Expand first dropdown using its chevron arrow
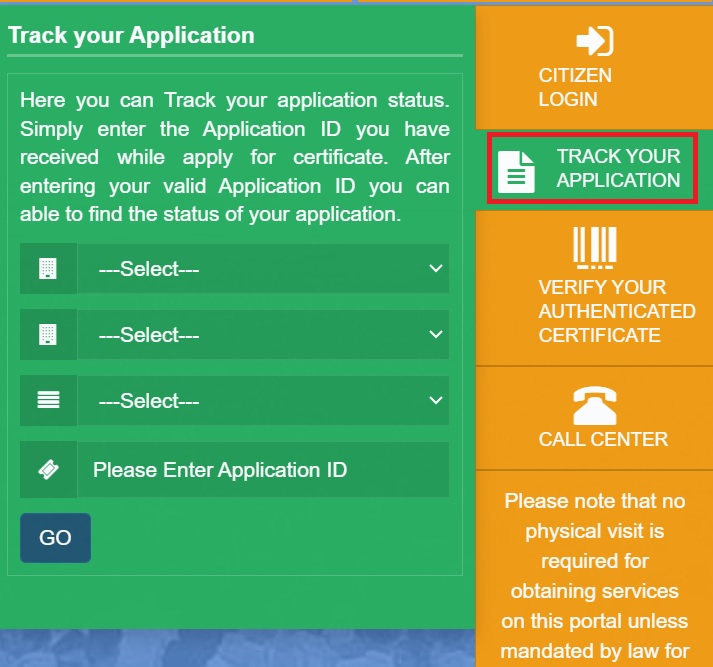Viewport: 713px width, 667px height. point(436,268)
